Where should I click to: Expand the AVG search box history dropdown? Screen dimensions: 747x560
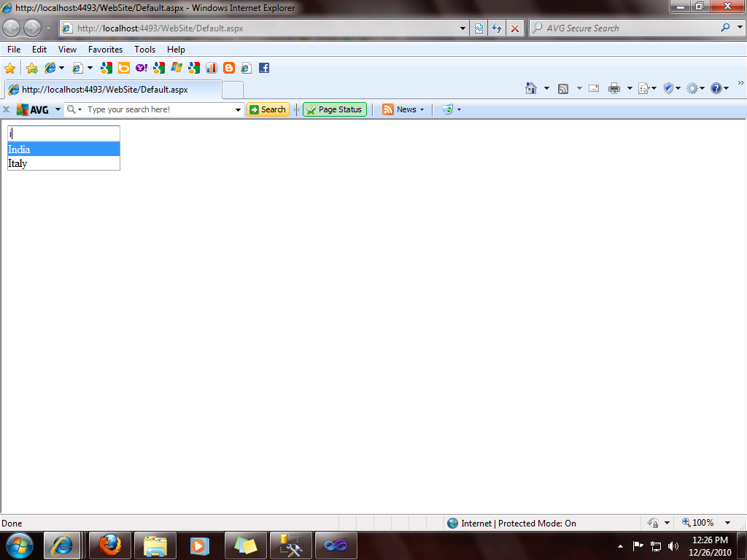239,109
